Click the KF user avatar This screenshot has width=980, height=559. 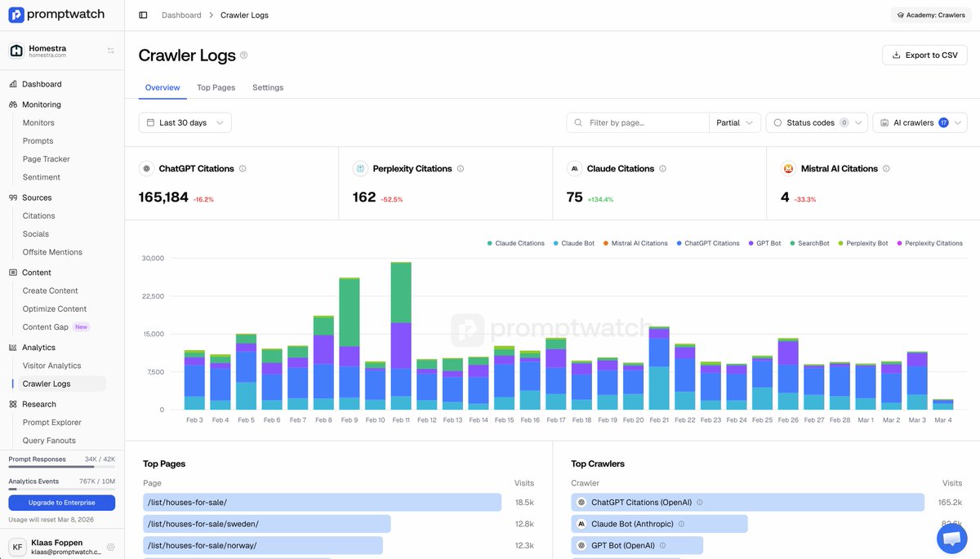17,547
